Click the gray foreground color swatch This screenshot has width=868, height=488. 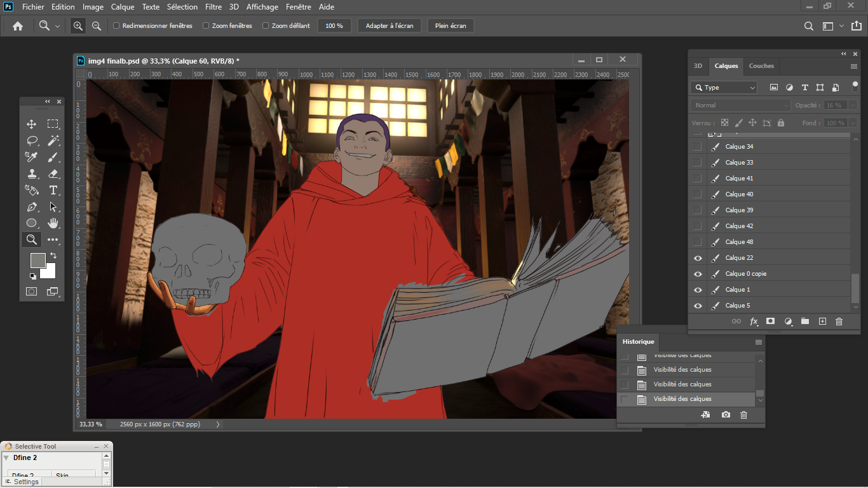tap(37, 260)
